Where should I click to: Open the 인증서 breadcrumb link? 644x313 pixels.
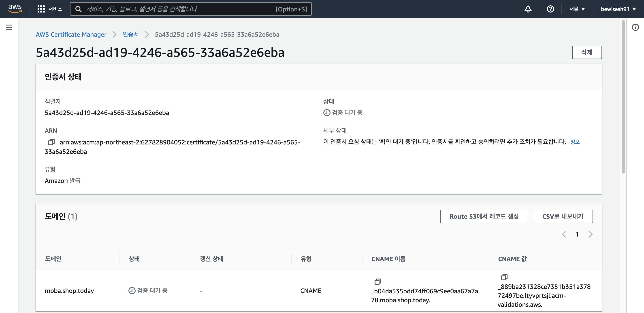click(x=130, y=34)
